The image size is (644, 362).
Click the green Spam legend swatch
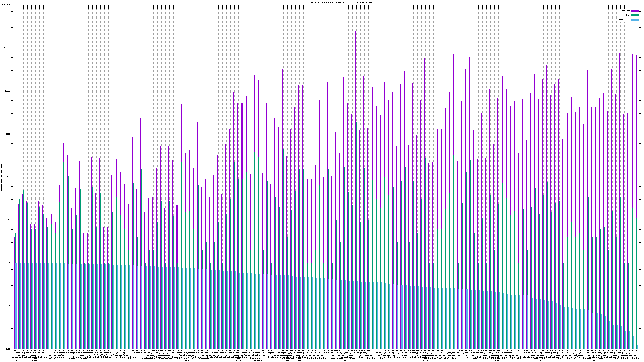click(635, 15)
